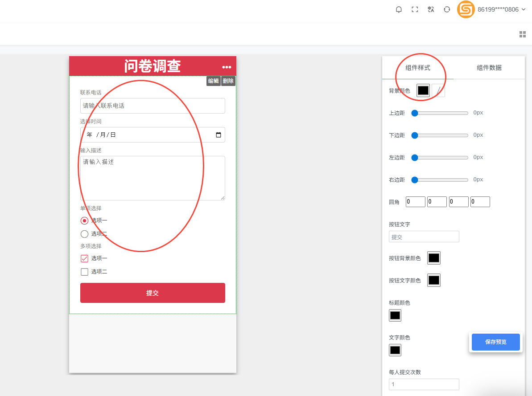
Task: Switch to the 组件样式 tab
Action: click(418, 68)
